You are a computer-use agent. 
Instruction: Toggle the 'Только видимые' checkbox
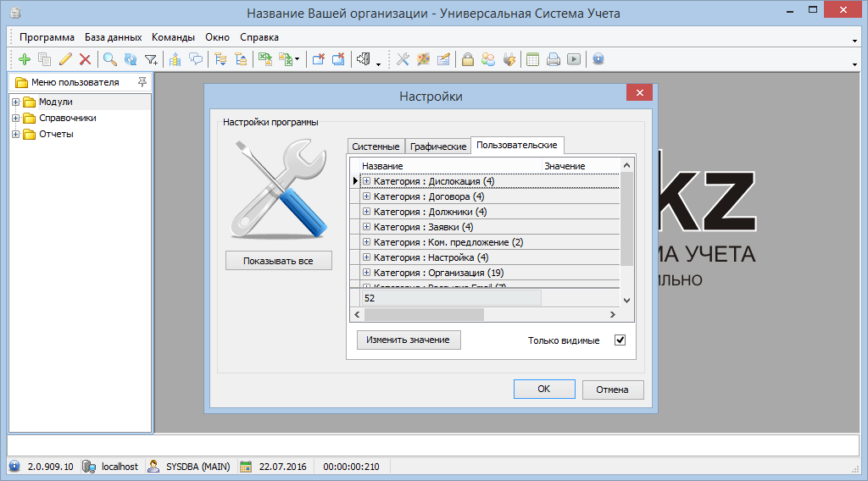[x=620, y=340]
